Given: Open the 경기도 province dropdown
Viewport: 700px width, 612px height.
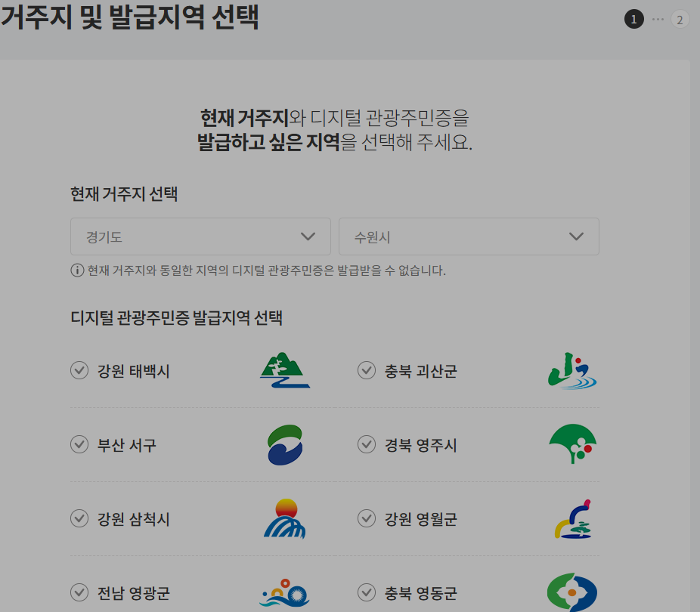Looking at the screenshot, I should 200,236.
